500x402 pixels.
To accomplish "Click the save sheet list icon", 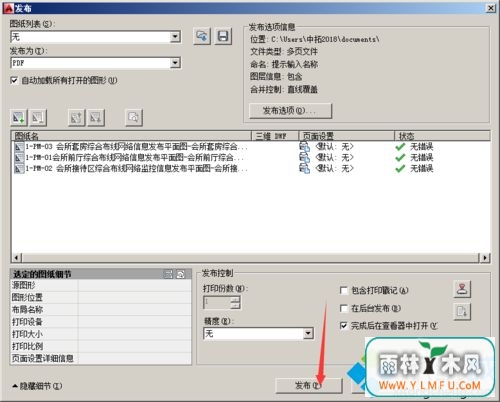I will pyautogui.click(x=223, y=36).
